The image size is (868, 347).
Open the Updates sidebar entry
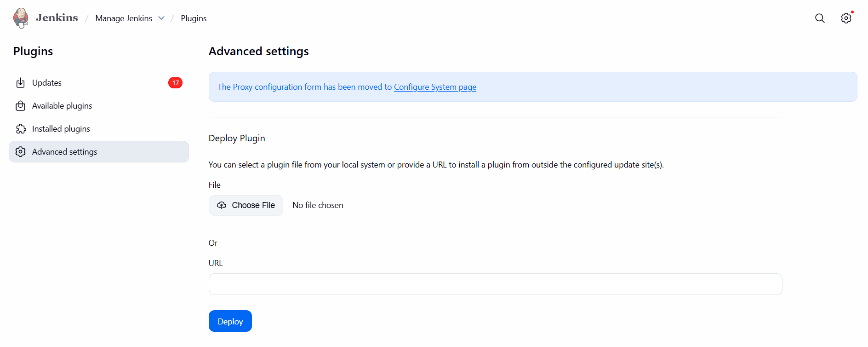tap(99, 83)
